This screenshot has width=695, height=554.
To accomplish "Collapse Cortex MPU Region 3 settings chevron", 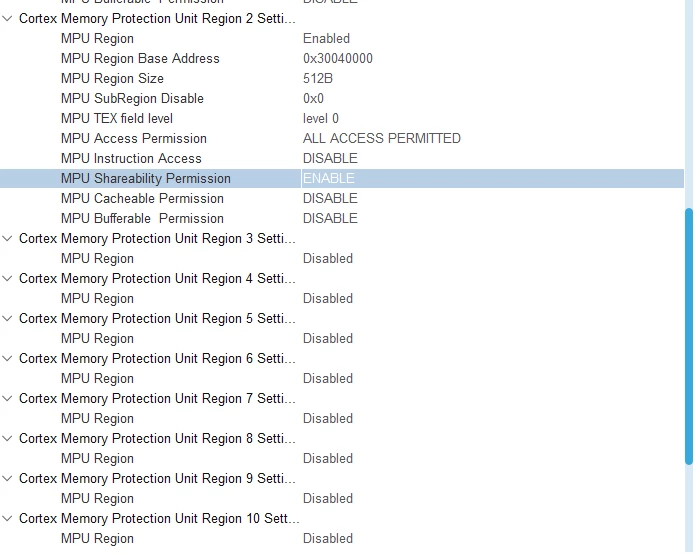I will [7, 238].
